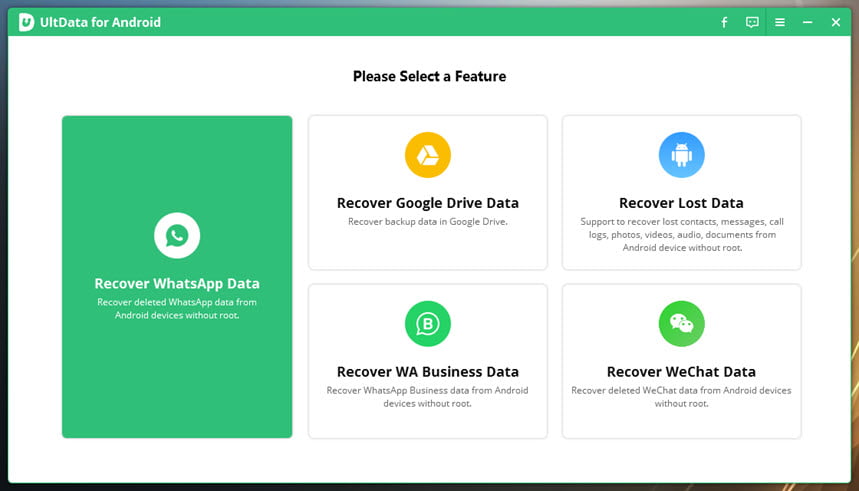Click 'Support to recover lost contacts' description
The width and height of the screenshot is (859, 491).
682,235
